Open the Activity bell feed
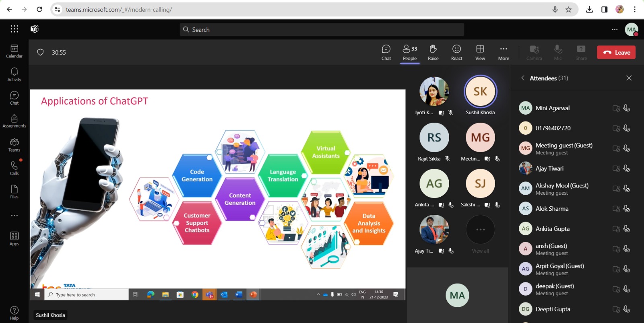The height and width of the screenshot is (323, 644). click(x=14, y=74)
